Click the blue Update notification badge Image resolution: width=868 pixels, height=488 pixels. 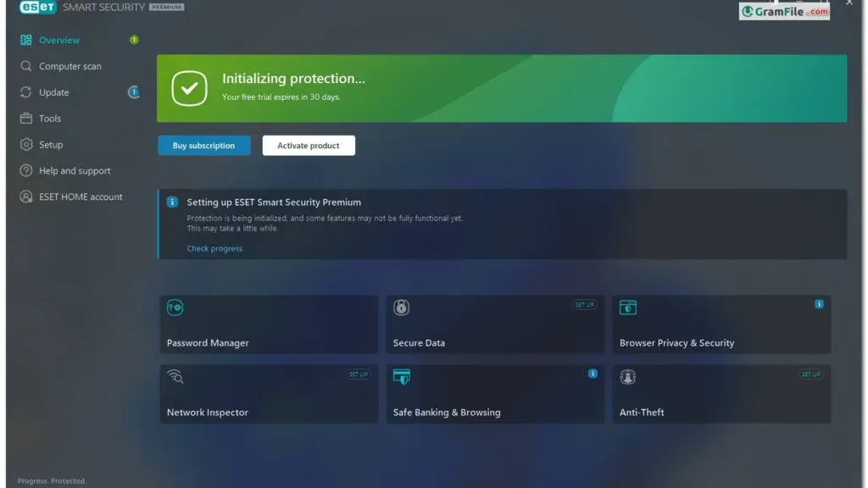tap(134, 91)
